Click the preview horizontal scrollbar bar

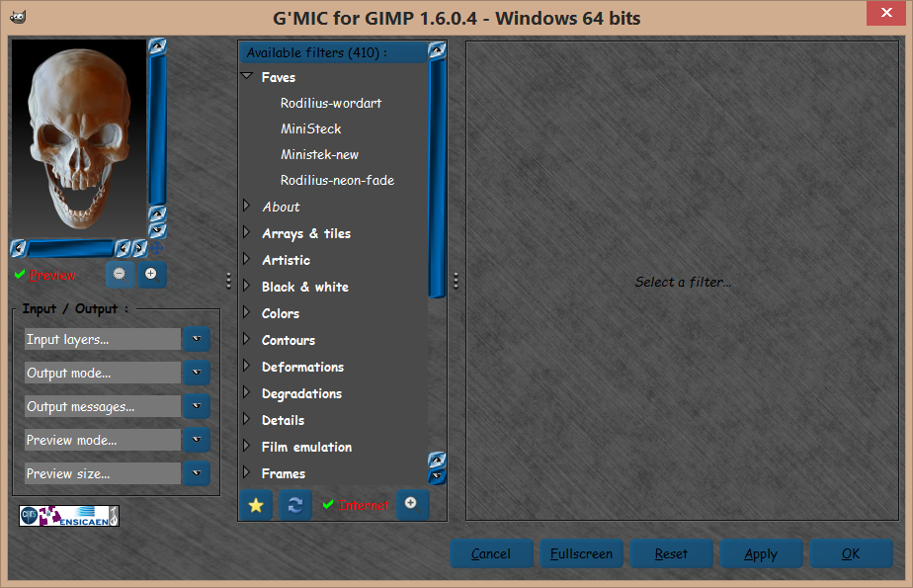(70, 249)
